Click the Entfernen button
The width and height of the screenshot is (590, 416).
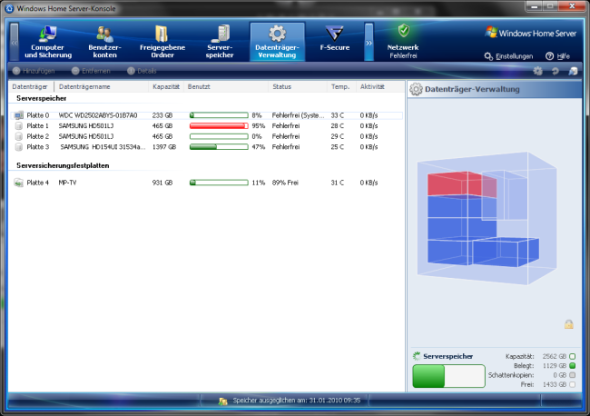point(91,71)
